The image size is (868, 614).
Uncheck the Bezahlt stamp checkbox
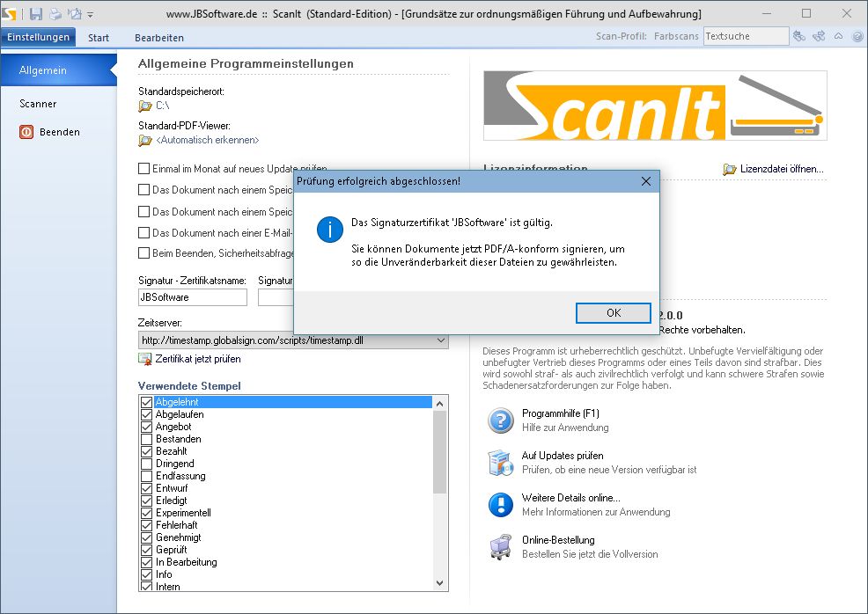point(147,451)
